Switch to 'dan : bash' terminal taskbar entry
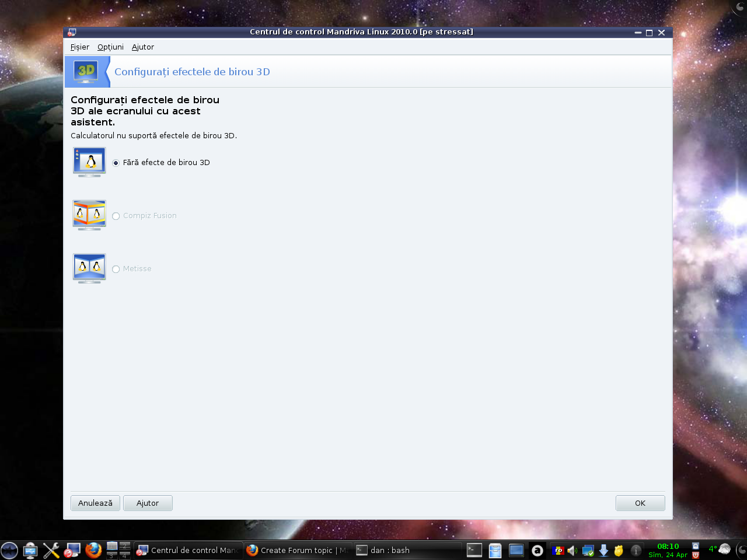Viewport: 747px width, 560px height. coord(407,550)
